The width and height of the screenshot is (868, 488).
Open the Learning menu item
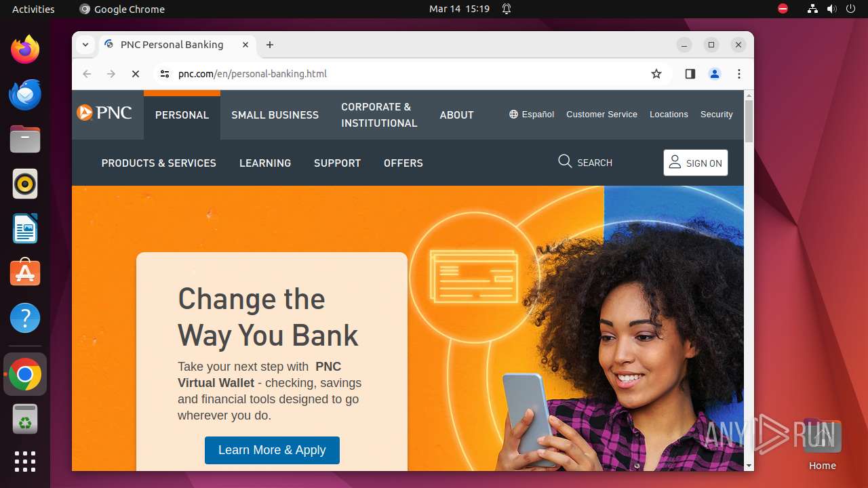click(265, 163)
